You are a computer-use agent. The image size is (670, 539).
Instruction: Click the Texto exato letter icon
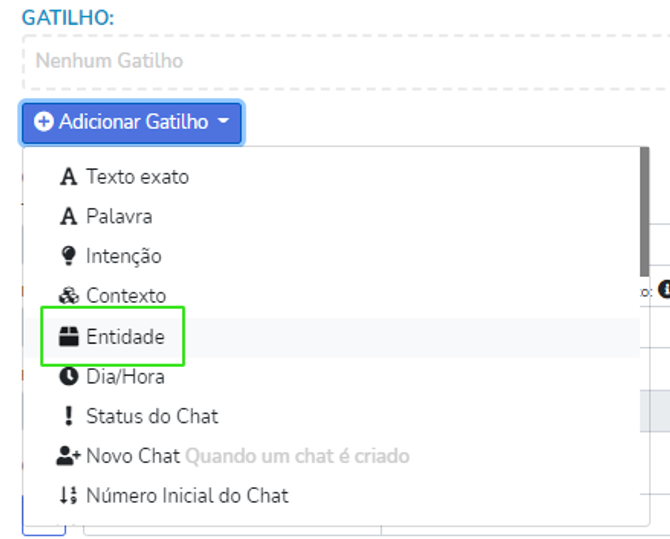click(x=68, y=177)
